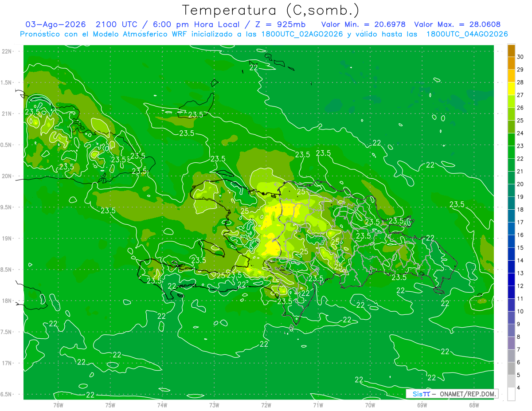532x411 pixels.
Task: Click the 76W longitude axis label
Action: [x=58, y=405]
